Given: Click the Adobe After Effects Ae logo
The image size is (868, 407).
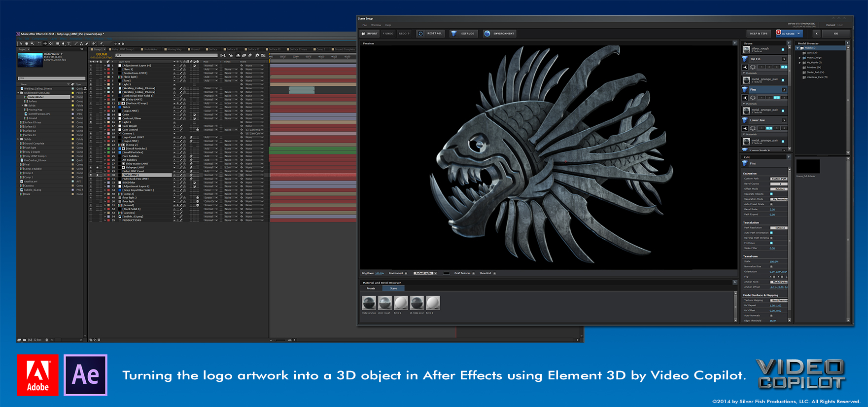Looking at the screenshot, I should tap(85, 375).
